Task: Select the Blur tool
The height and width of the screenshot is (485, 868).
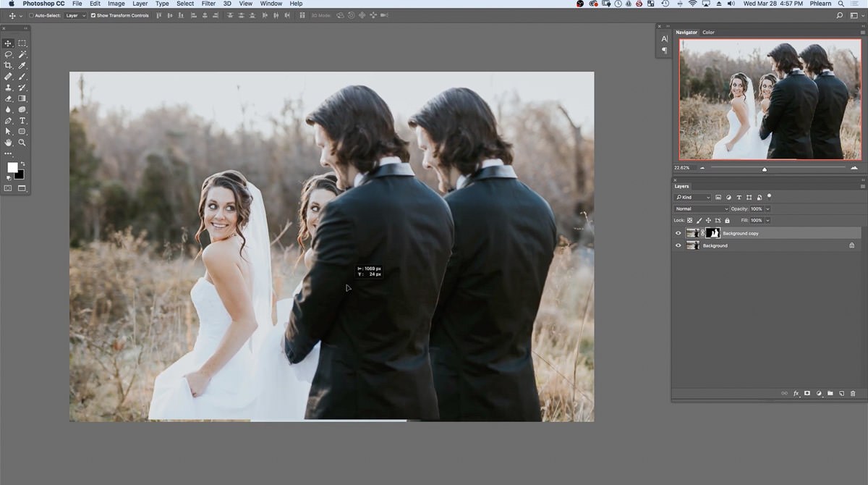Action: click(x=9, y=109)
